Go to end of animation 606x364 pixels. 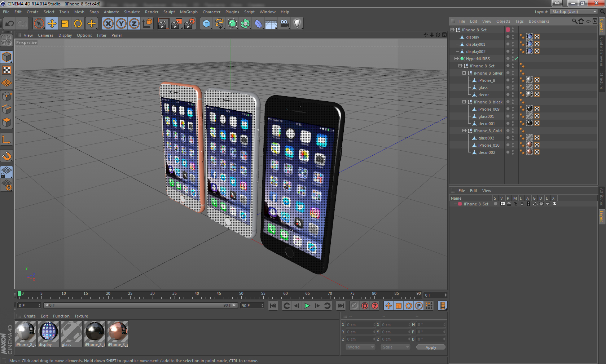[x=341, y=306]
